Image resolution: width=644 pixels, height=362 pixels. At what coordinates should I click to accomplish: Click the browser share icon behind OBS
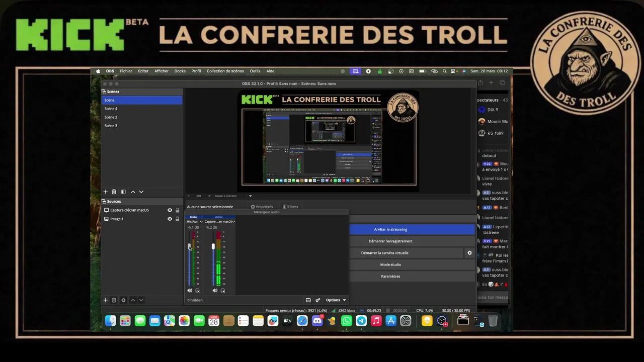click(480, 83)
